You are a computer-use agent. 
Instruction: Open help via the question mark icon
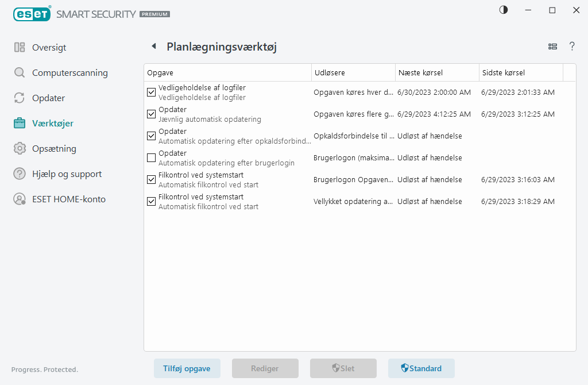[572, 47]
